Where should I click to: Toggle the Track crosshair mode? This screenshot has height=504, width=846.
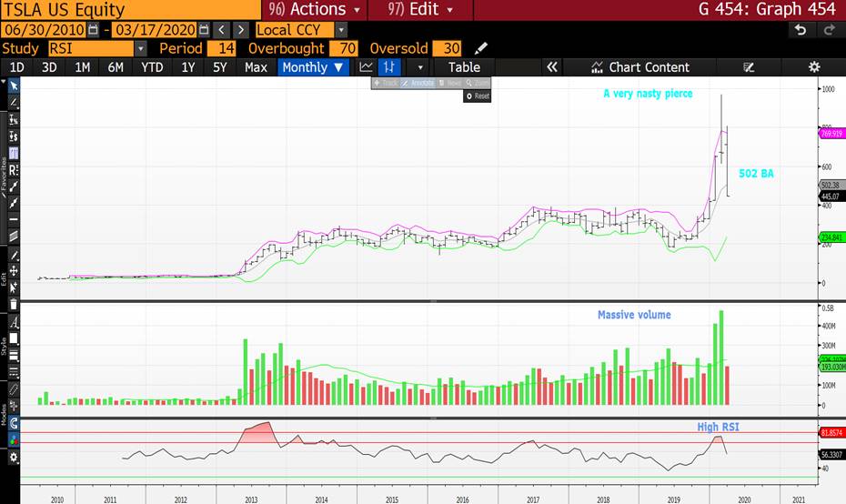click(387, 83)
